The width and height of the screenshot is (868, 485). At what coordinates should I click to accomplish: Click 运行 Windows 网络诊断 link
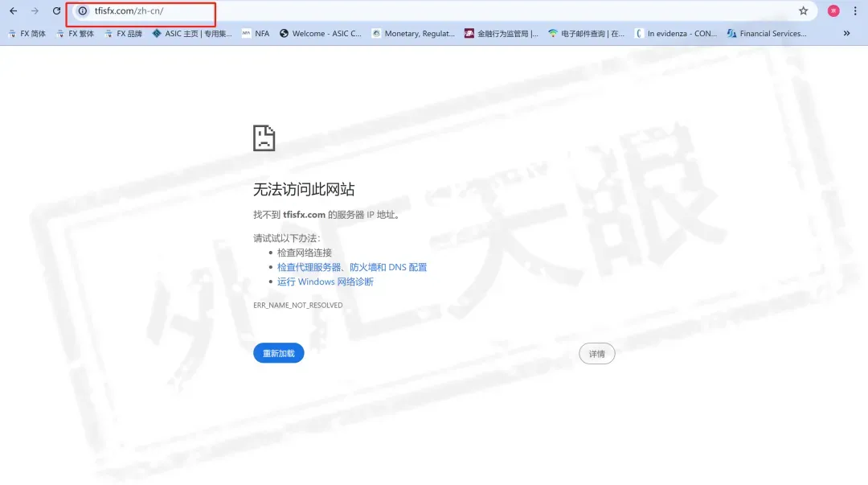pyautogui.click(x=325, y=282)
